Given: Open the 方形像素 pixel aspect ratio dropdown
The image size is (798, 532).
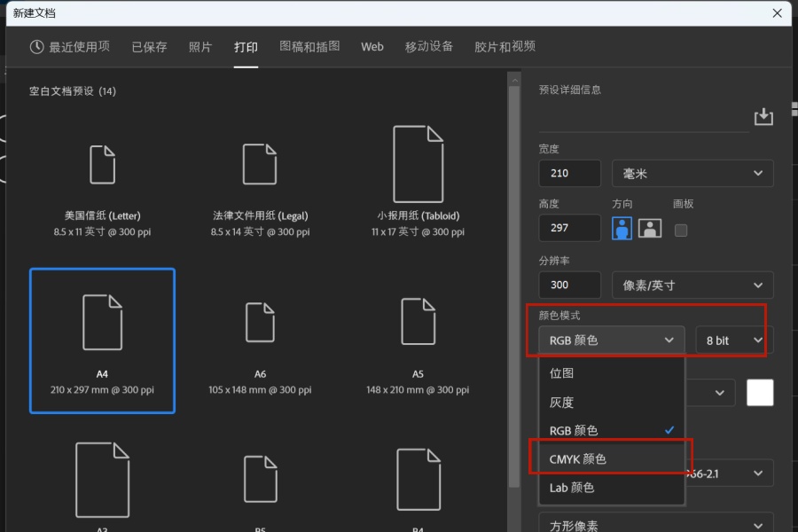Looking at the screenshot, I should pyautogui.click(x=656, y=524).
